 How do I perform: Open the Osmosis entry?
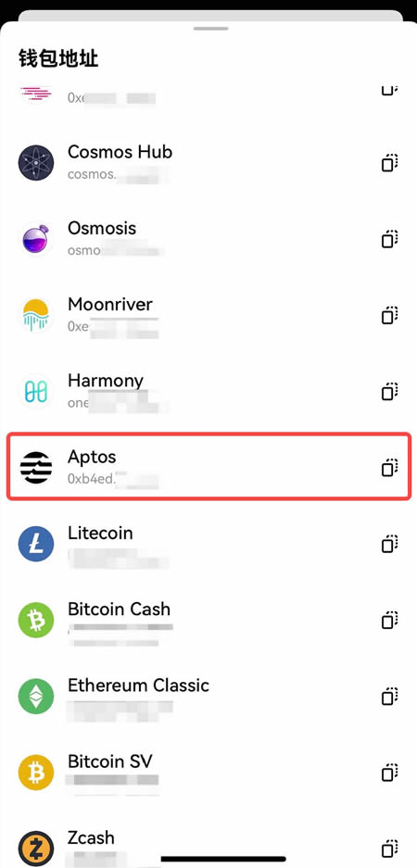208,239
